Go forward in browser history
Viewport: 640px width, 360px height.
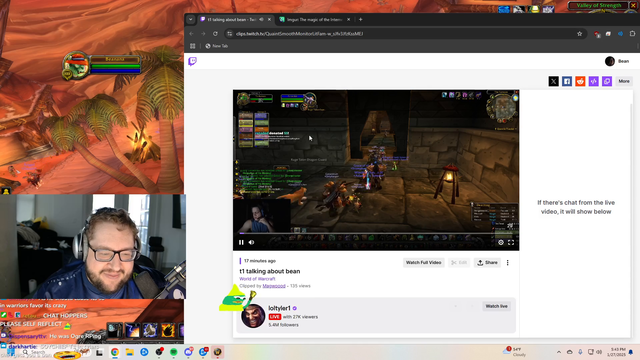(x=203, y=34)
